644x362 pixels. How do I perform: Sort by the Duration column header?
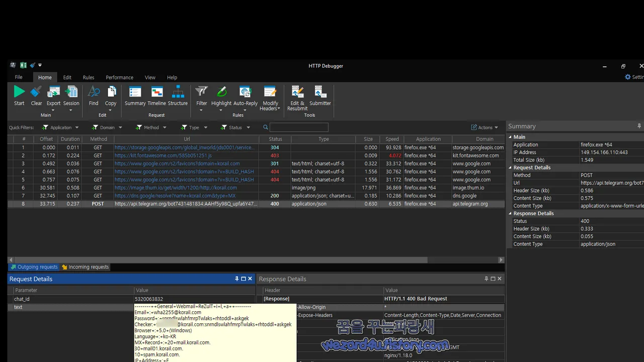pyautogui.click(x=70, y=139)
